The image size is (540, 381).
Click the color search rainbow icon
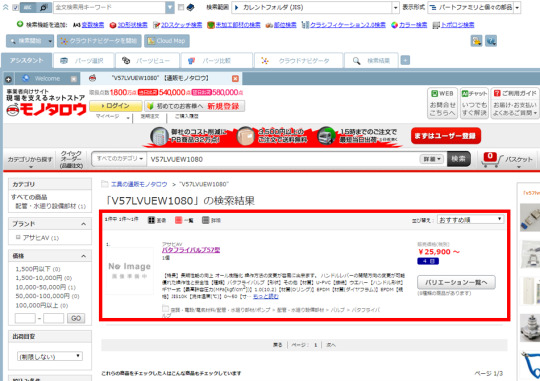coord(394,25)
